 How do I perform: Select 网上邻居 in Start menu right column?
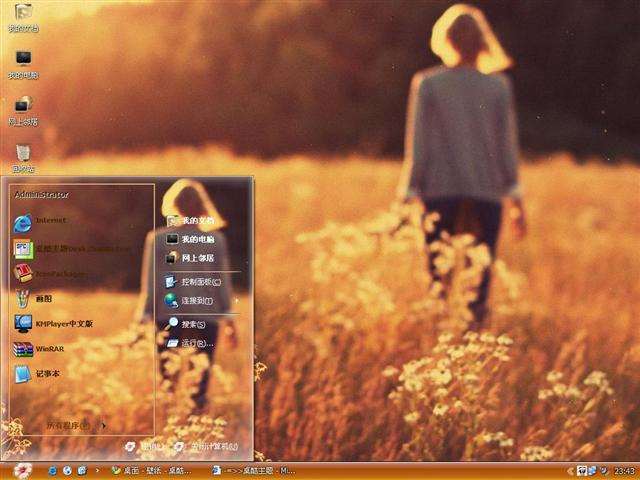coord(191,258)
